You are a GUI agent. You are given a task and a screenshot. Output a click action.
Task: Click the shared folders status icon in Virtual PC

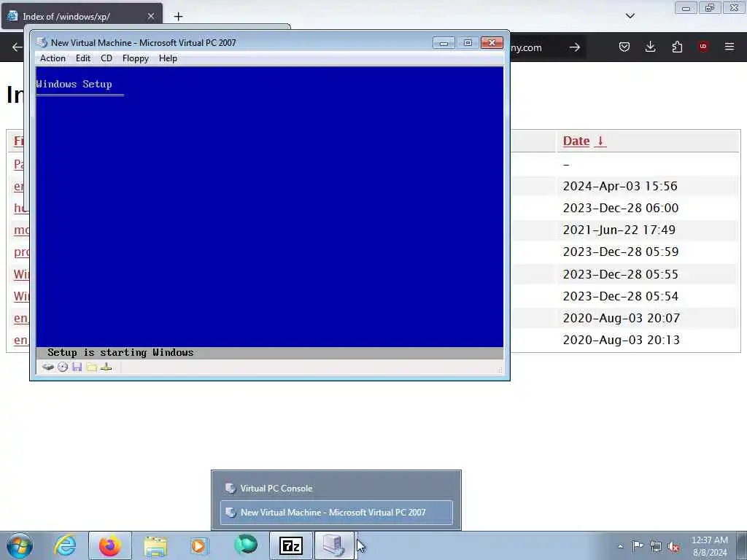coord(92,367)
